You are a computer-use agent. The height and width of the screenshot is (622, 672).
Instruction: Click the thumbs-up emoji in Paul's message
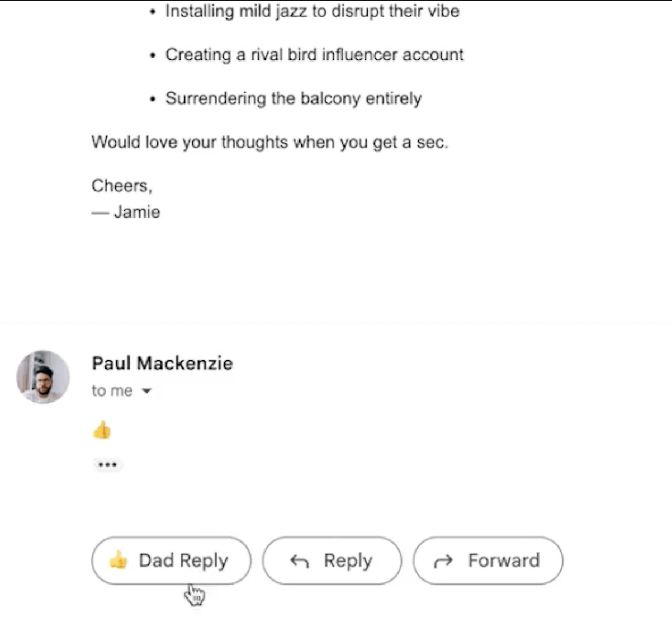coord(102,430)
